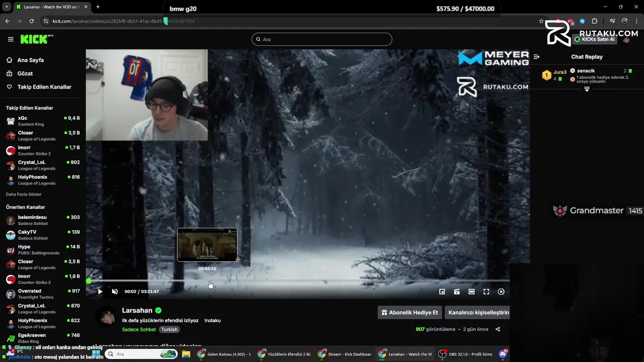
Task: Open playback speed settings
Action: coord(501,292)
